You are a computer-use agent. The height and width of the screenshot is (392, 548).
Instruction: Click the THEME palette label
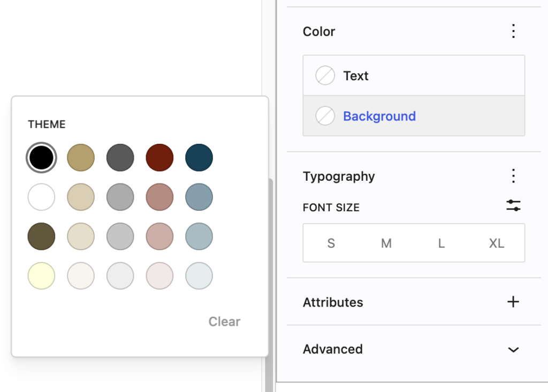click(47, 125)
